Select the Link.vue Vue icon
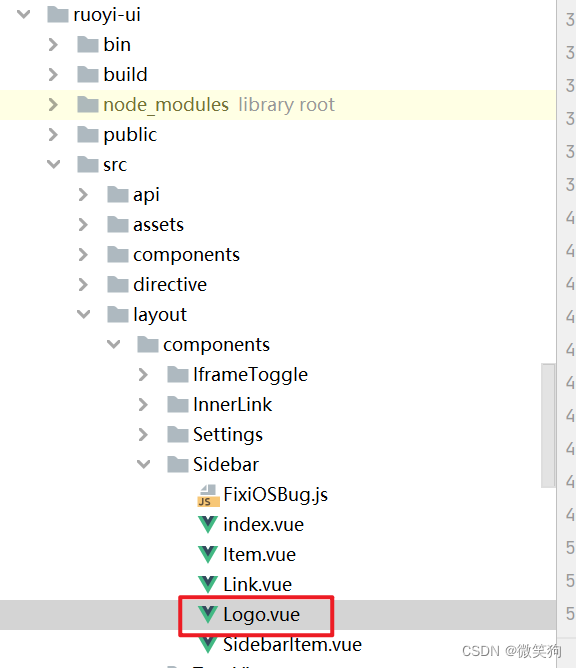576x668 pixels. [208, 584]
